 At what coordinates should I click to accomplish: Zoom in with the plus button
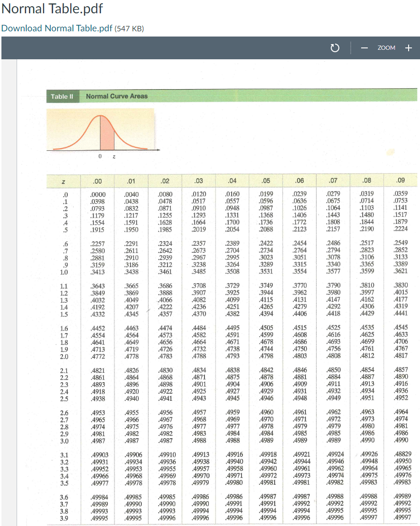tap(408, 48)
